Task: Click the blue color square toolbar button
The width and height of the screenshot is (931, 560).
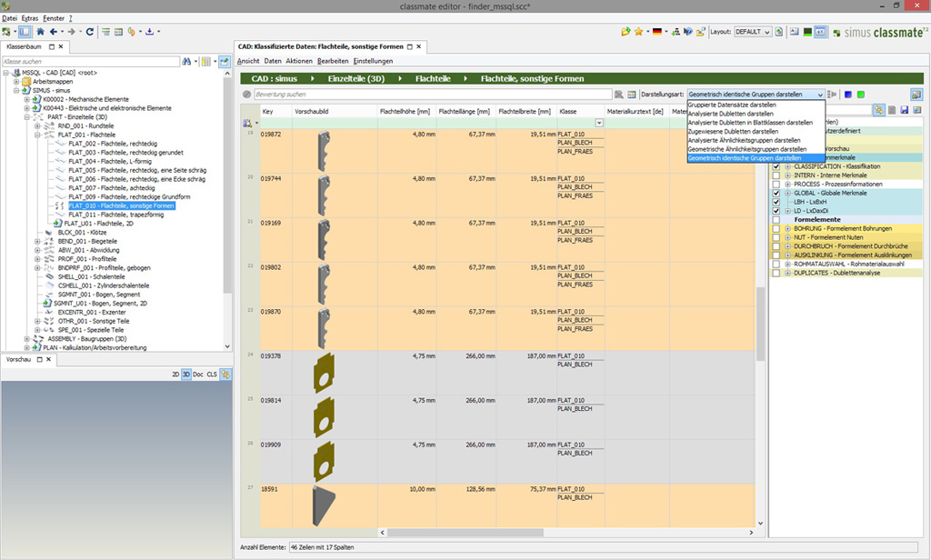Action: coord(848,95)
